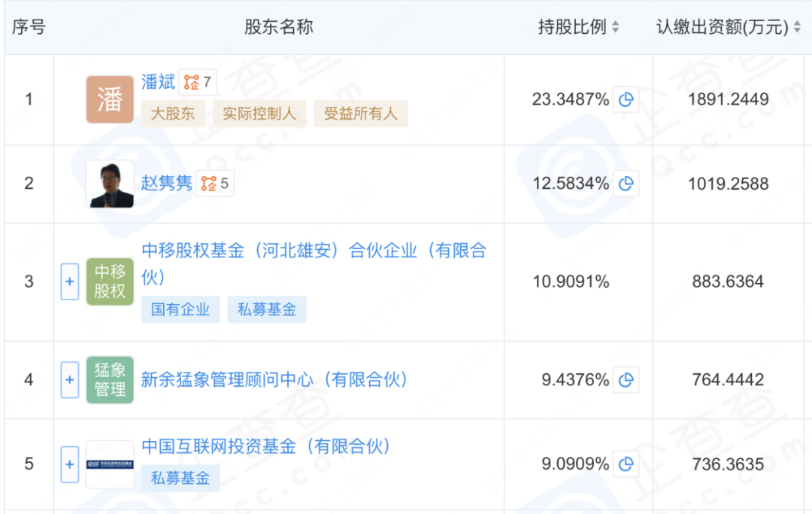This screenshot has width=812, height=514.
Task: Open 赵隽隽 shareholder link
Action: (167, 184)
